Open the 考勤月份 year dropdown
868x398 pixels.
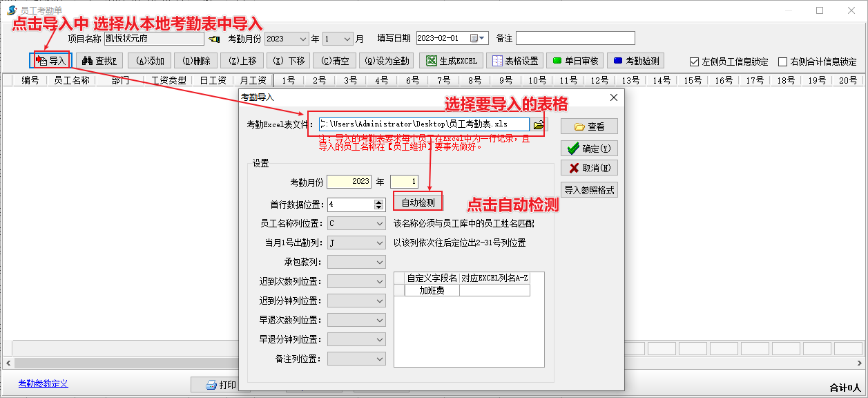[x=302, y=39]
